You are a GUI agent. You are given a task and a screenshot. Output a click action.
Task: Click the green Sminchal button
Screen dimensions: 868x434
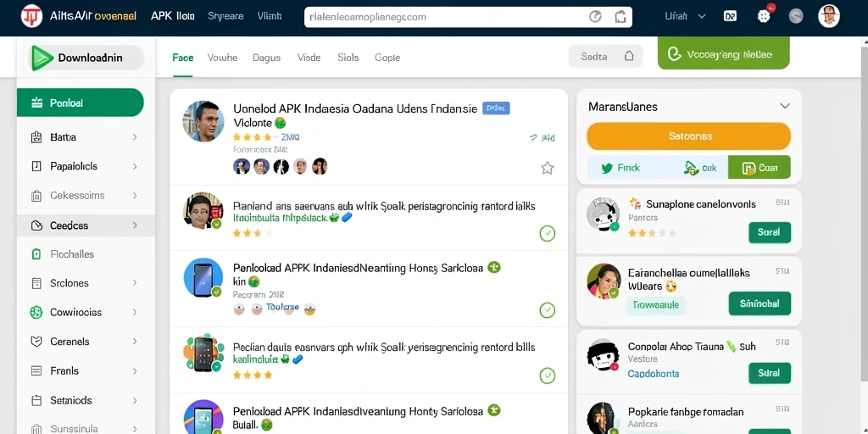tap(759, 303)
